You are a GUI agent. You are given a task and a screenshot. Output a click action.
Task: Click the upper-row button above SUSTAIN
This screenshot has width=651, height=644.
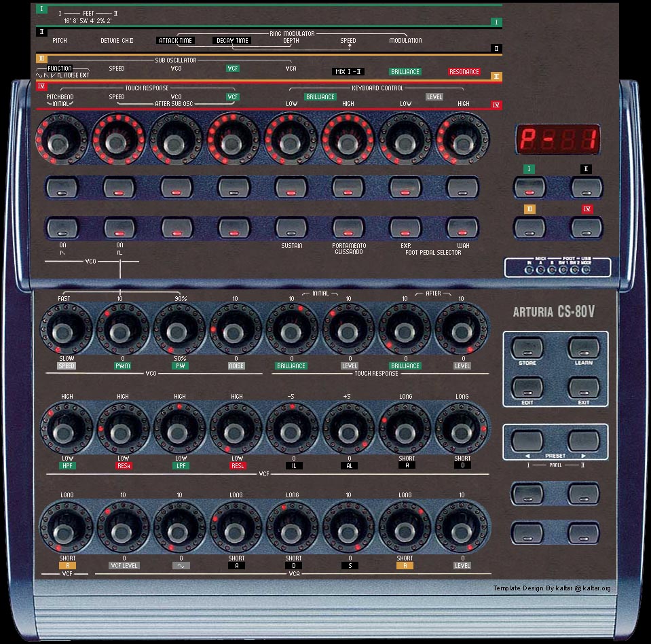[x=291, y=187]
